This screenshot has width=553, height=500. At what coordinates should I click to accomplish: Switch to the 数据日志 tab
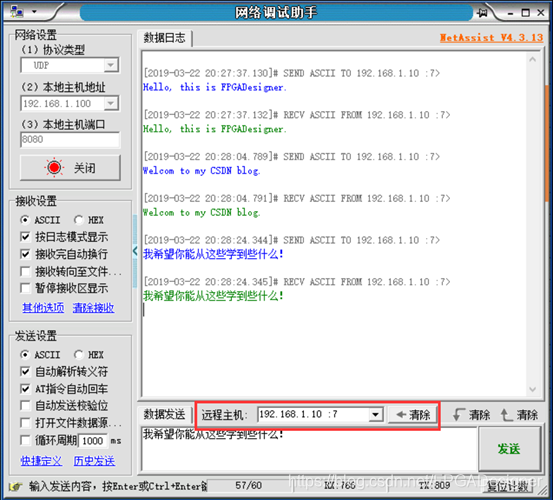164,38
